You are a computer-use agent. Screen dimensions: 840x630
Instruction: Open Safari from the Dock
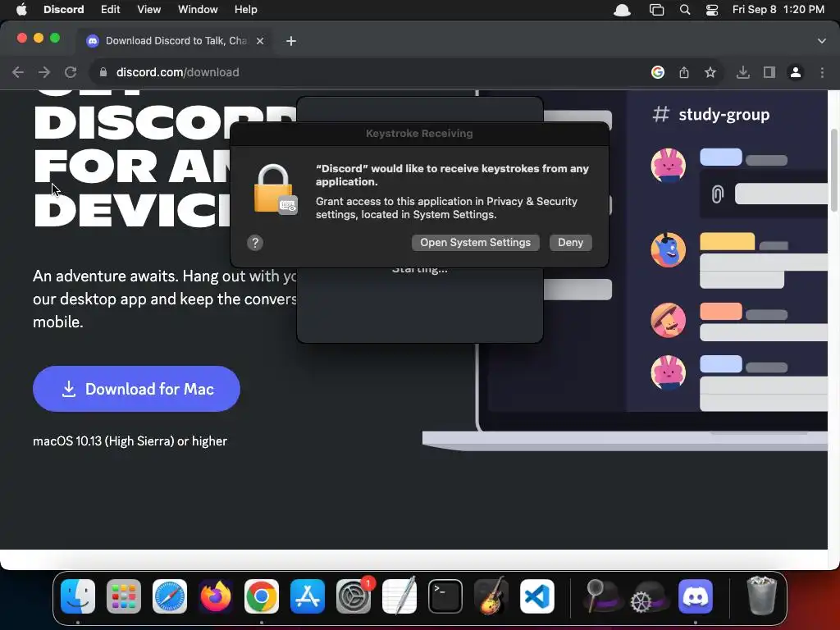tap(170, 596)
